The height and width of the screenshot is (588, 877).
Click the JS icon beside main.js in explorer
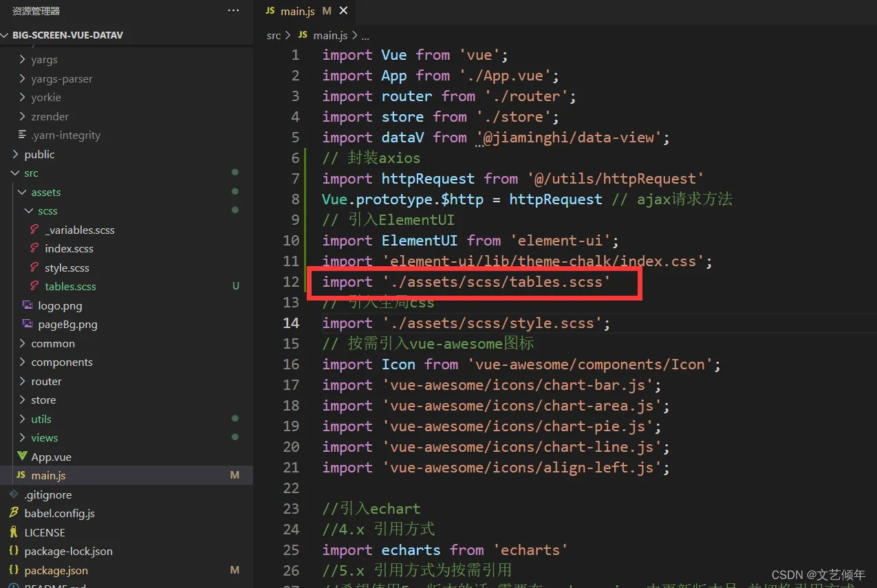pyautogui.click(x=21, y=475)
